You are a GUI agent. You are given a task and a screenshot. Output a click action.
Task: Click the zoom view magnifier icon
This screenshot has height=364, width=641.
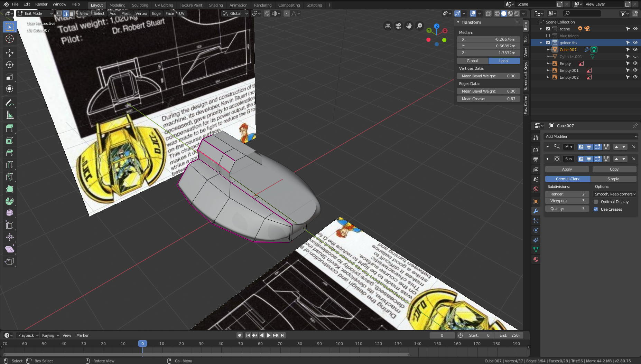pos(419,26)
